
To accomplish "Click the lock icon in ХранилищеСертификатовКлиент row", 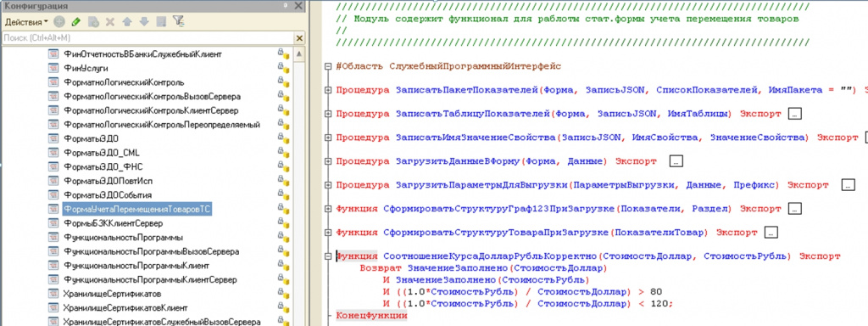I will (x=283, y=307).
